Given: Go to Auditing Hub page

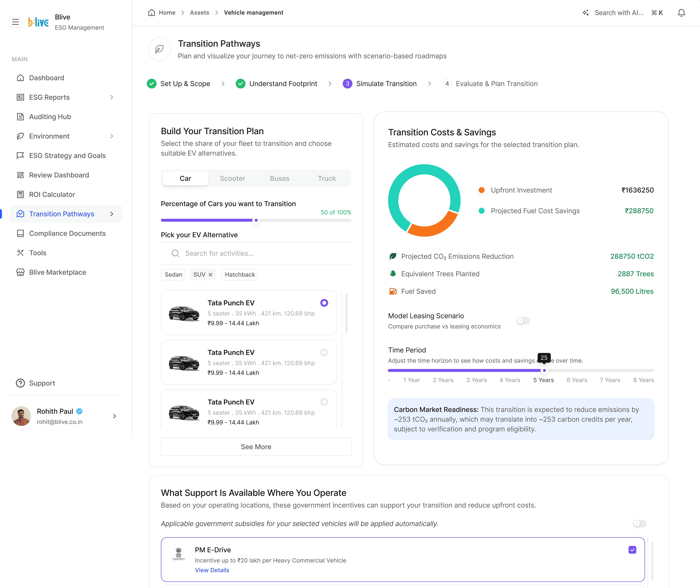Looking at the screenshot, I should pyautogui.click(x=50, y=117).
